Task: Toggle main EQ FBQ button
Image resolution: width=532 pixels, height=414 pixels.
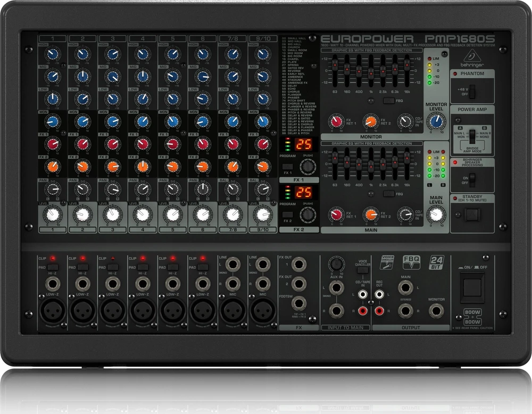Action: [389, 194]
